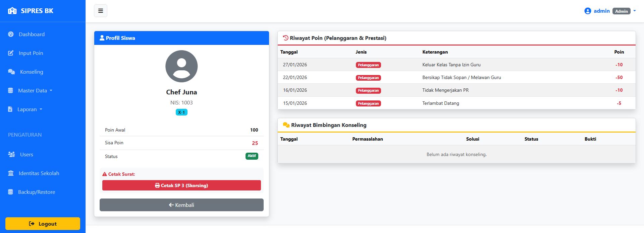Expand the Laporan dropdown menu
The width and height of the screenshot is (644, 233).
point(29,109)
